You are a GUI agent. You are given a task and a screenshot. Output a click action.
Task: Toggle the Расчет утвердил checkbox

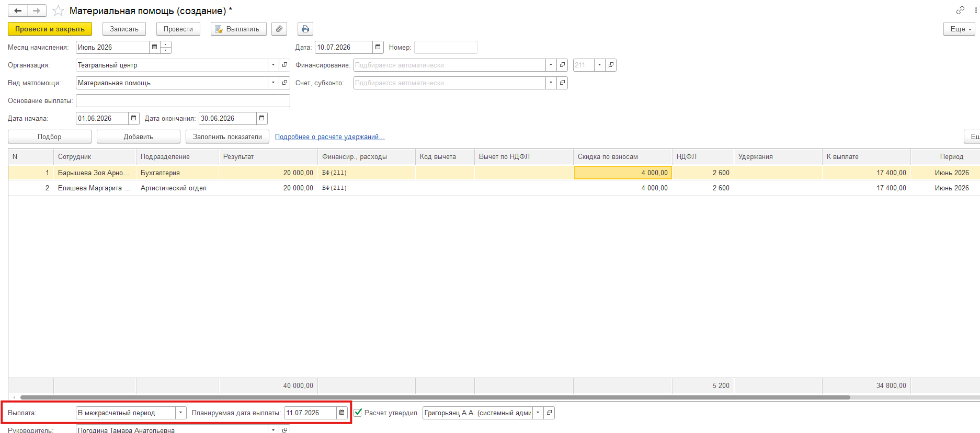[358, 413]
